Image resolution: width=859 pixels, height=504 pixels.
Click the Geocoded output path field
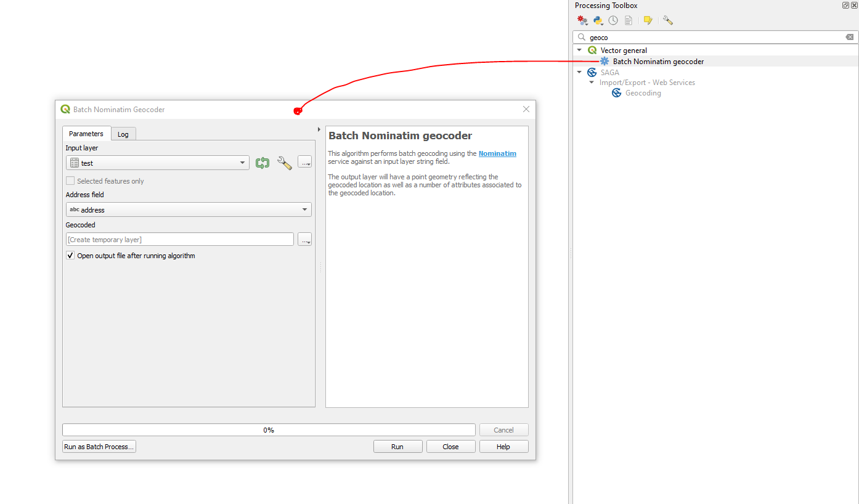(180, 239)
